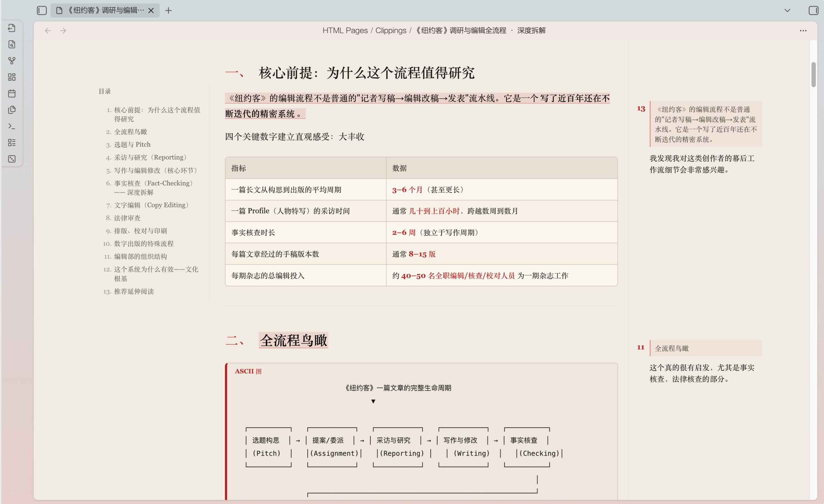Click heading 核心前提：为什么这个流程值得研究
Image resolution: width=824 pixels, height=504 pixels.
(x=366, y=73)
